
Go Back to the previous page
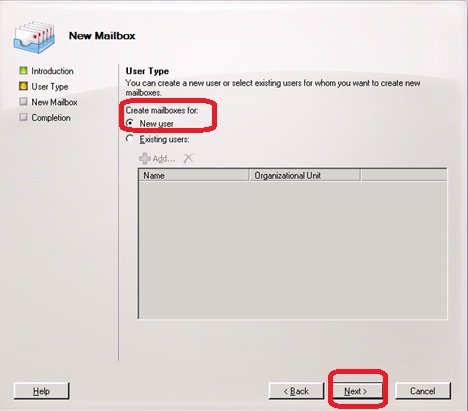coord(296,391)
